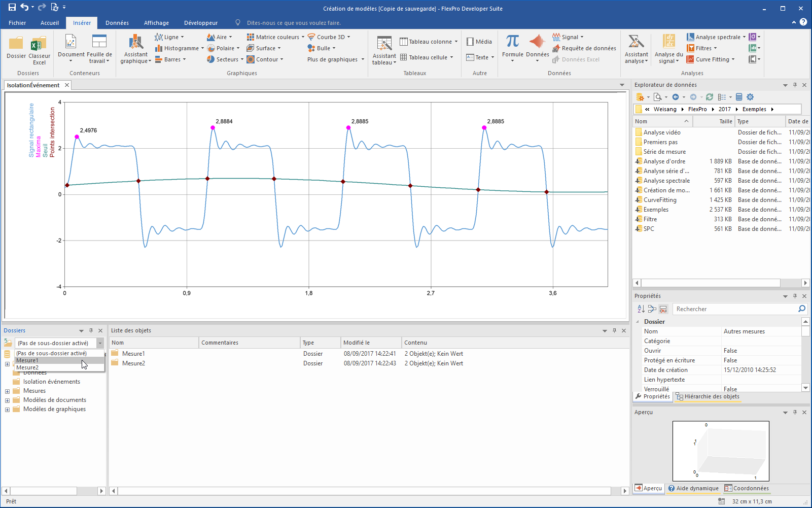Image resolution: width=812 pixels, height=508 pixels.
Task: Insert a Tableau colonne
Action: [x=429, y=42]
